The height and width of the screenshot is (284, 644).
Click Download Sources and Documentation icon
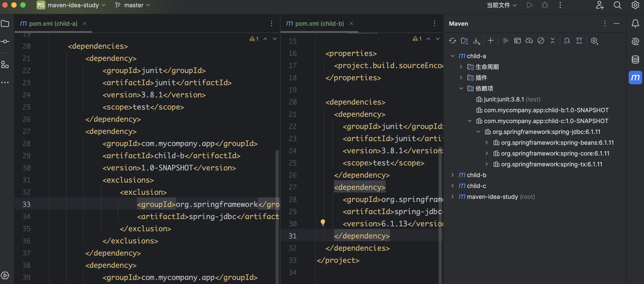tap(476, 41)
